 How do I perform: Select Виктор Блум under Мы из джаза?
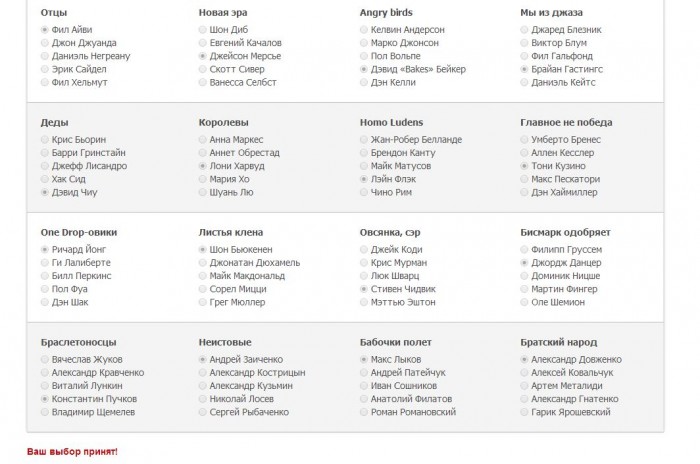(x=525, y=43)
